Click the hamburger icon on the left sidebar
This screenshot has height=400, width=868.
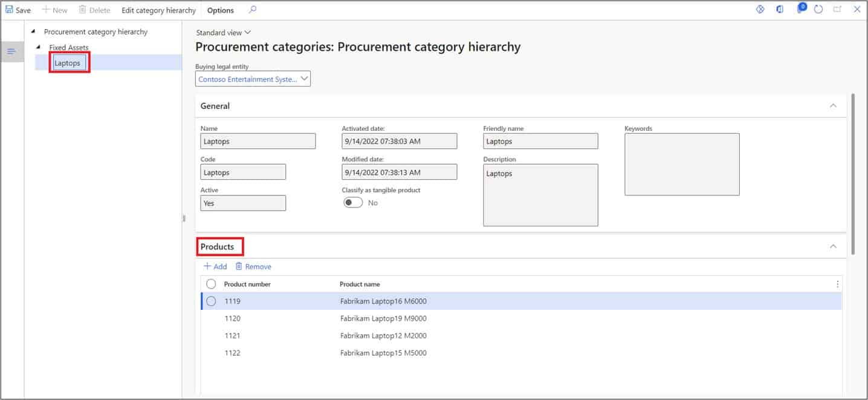[x=12, y=51]
